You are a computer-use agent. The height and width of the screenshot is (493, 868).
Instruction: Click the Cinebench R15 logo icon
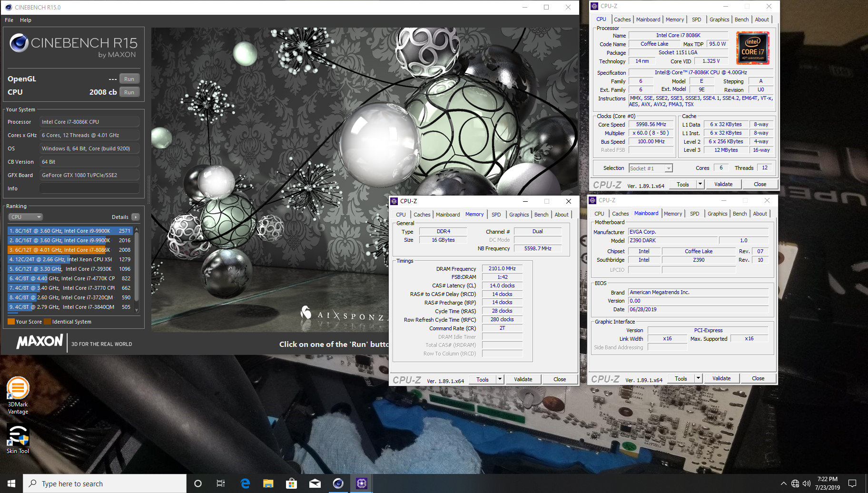point(19,43)
